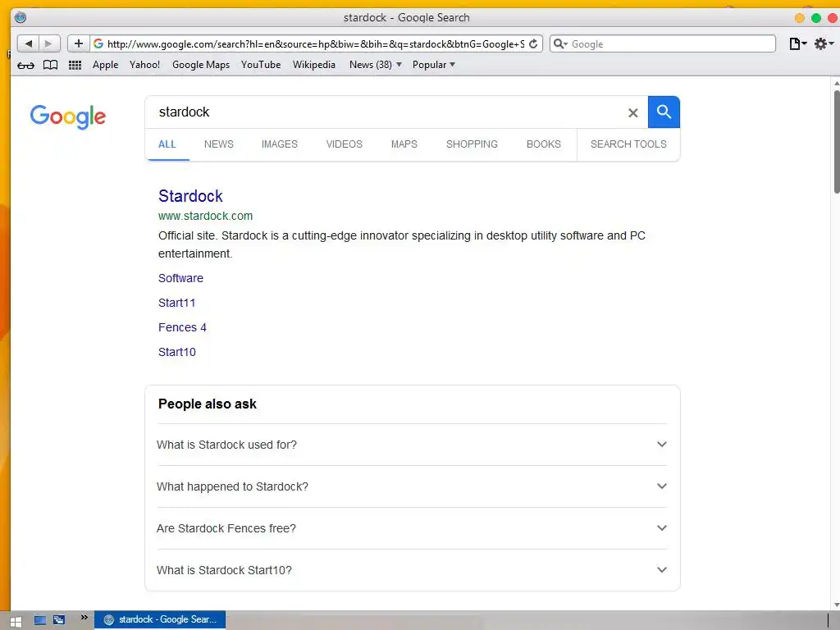Switch to the BOOKS tab
The image size is (840, 630).
(x=544, y=144)
